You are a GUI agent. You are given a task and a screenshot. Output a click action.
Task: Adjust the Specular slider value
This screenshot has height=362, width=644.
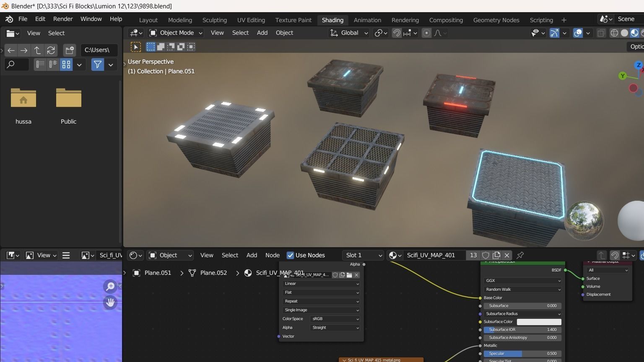[x=522, y=354]
